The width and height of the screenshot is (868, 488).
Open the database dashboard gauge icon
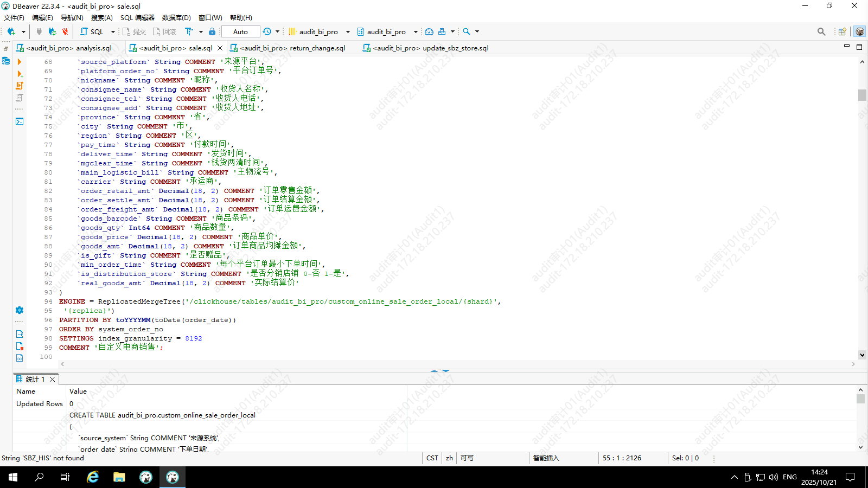pos(429,32)
